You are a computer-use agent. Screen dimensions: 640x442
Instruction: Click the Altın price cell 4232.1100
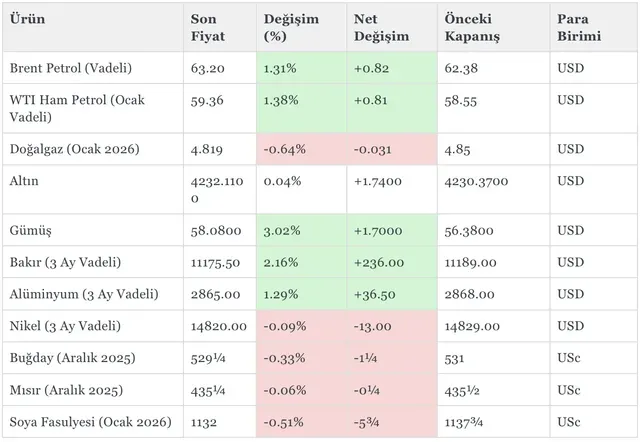click(x=216, y=191)
